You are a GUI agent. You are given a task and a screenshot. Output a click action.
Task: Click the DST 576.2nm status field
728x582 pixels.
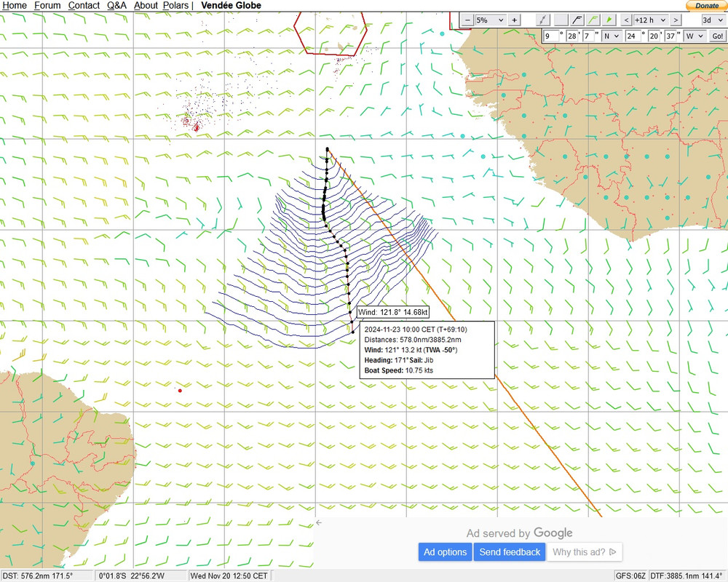click(x=47, y=575)
